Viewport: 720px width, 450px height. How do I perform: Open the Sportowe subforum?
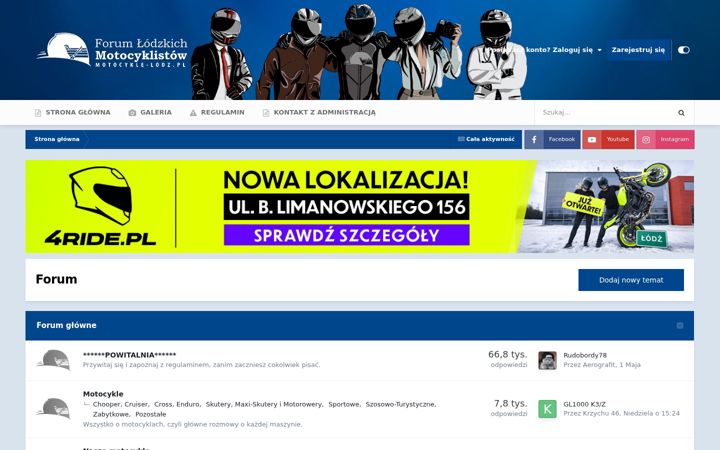pyautogui.click(x=344, y=405)
